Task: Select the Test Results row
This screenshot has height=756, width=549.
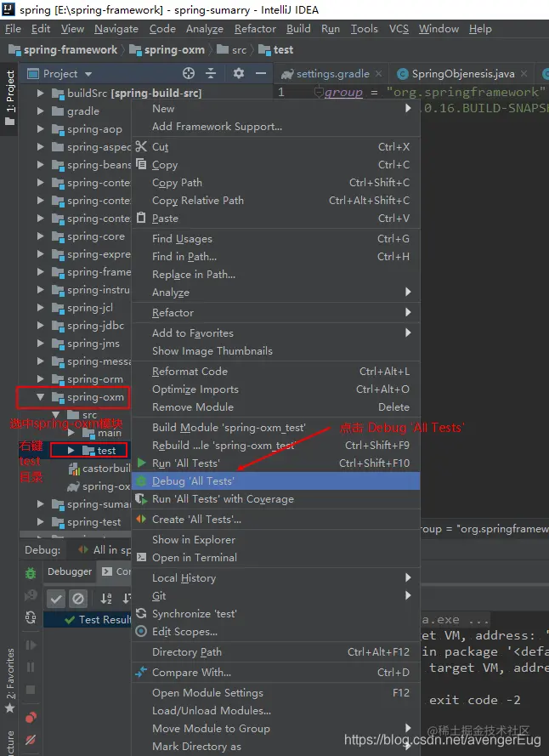Action: point(88,620)
